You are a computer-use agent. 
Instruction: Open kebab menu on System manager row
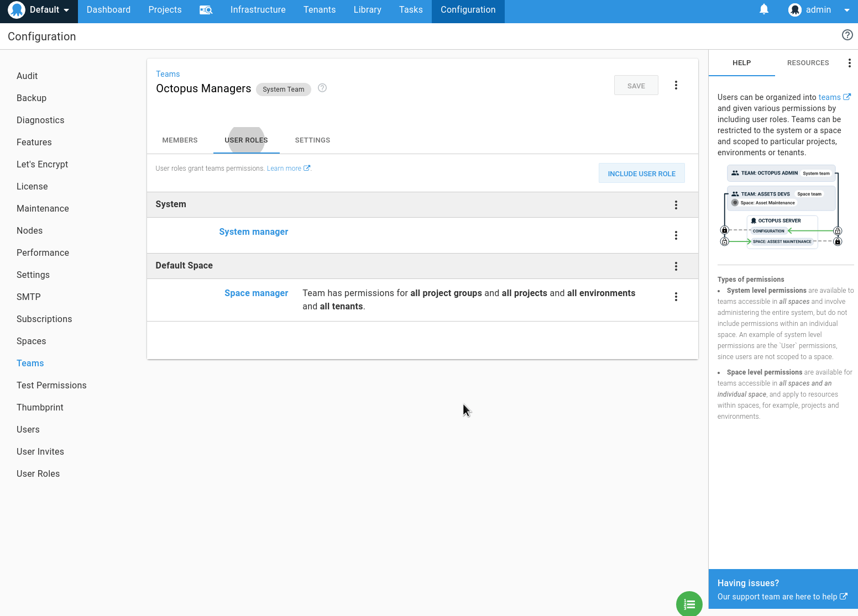tap(676, 235)
